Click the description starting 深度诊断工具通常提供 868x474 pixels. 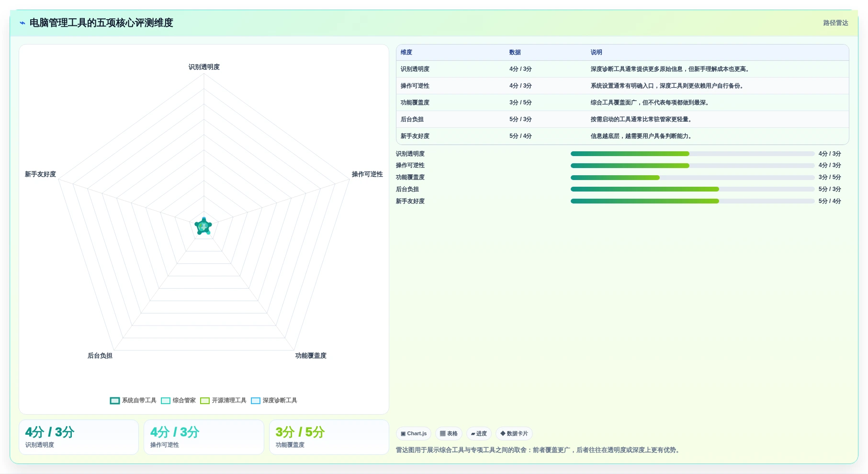[671, 69]
